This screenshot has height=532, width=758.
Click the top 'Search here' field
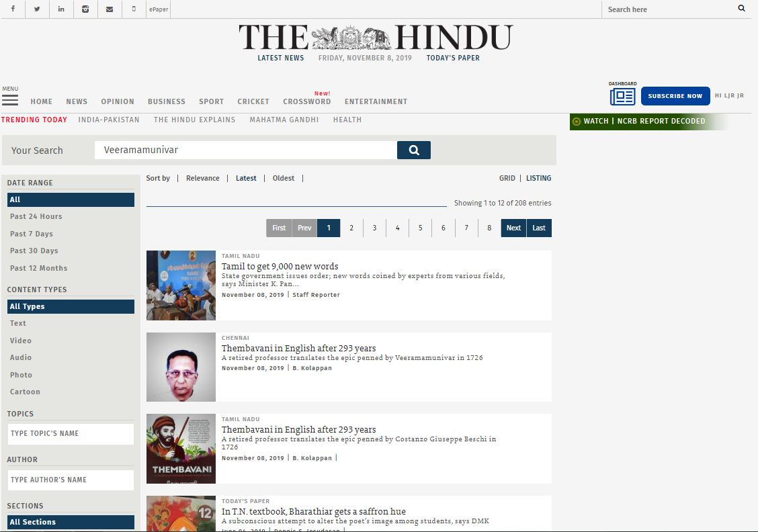(x=669, y=9)
